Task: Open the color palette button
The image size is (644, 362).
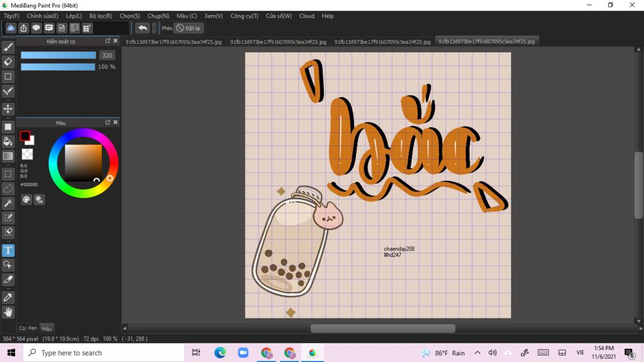Action: coord(26,199)
